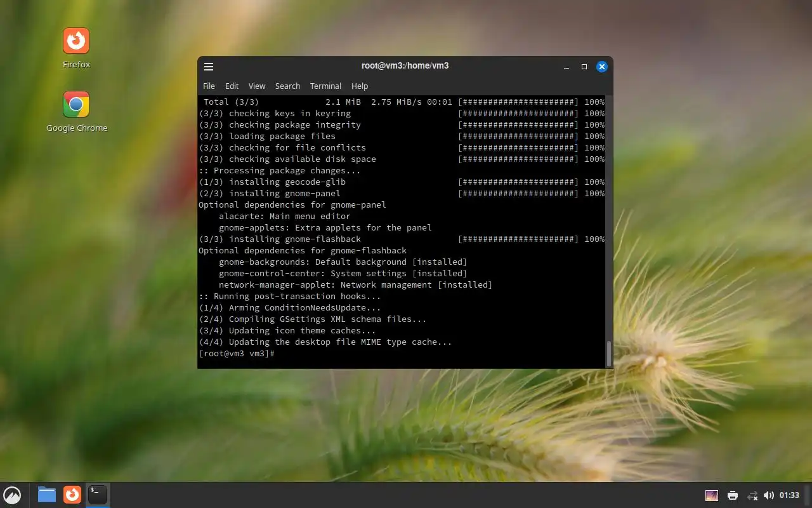Launch Firefox from the taskbar
This screenshot has height=508, width=812.
click(72, 495)
